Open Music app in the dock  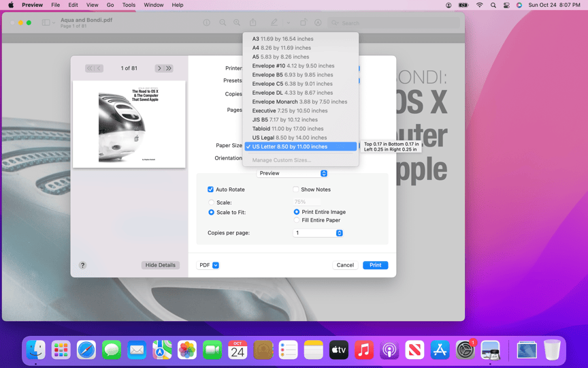coord(363,350)
